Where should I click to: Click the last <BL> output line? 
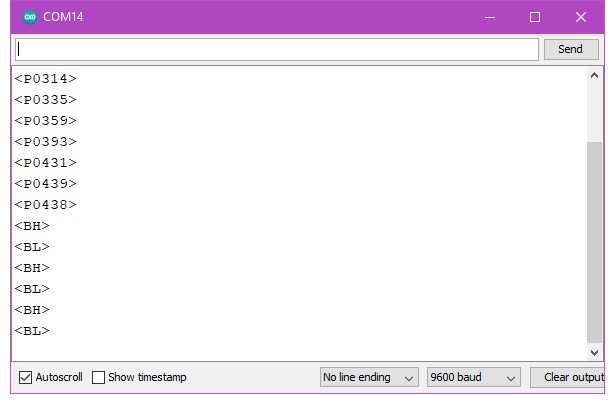[x=32, y=331]
